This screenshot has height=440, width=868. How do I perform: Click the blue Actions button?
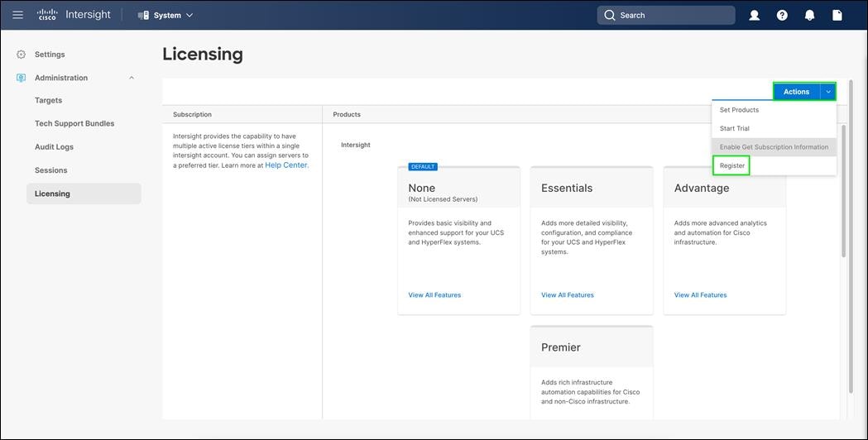click(796, 92)
